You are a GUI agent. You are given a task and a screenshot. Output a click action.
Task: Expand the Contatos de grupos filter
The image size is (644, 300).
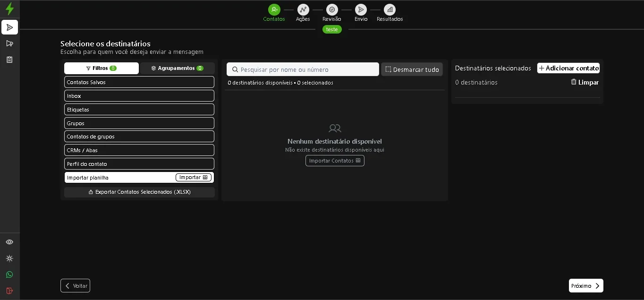pos(139,137)
